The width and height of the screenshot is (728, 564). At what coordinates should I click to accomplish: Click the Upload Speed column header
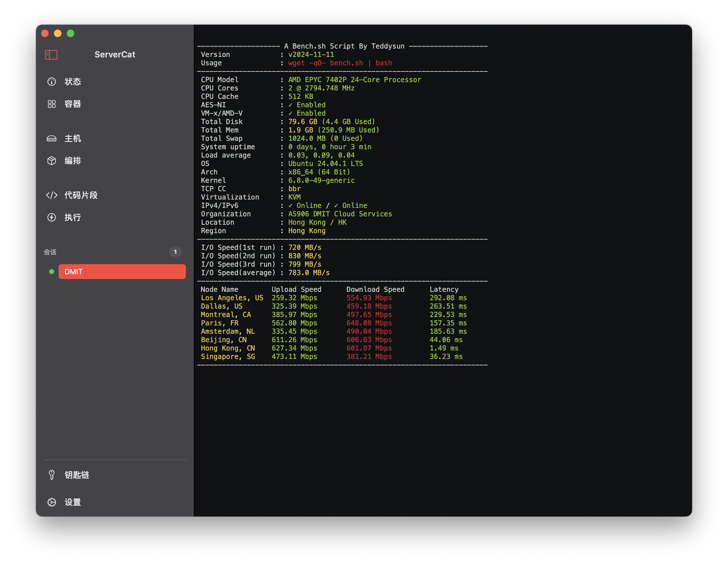pos(296,290)
